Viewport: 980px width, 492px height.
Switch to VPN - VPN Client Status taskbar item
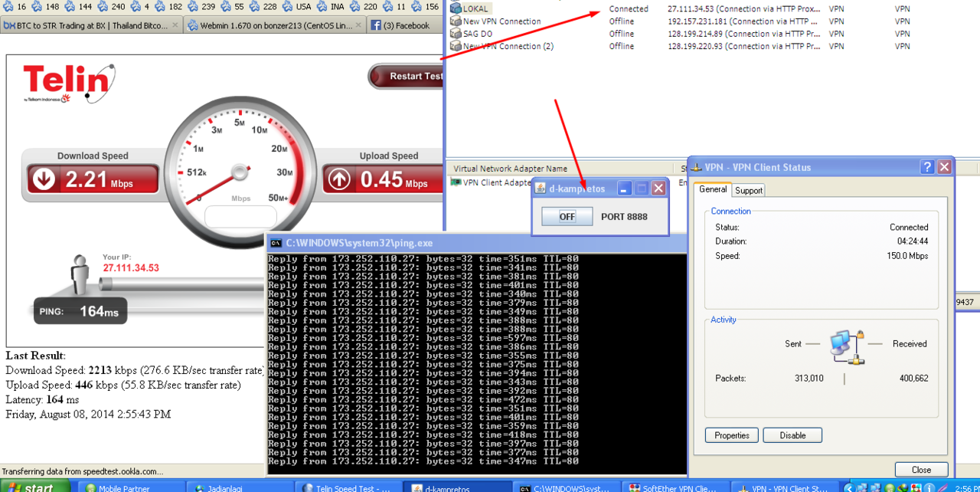point(782,486)
